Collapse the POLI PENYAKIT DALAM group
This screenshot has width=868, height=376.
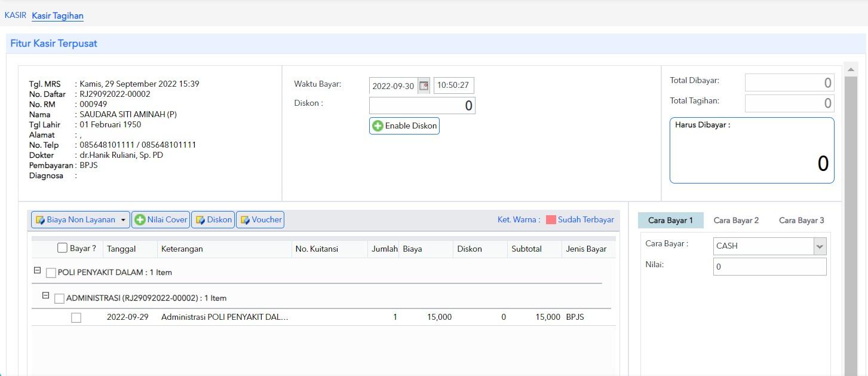pos(37,271)
